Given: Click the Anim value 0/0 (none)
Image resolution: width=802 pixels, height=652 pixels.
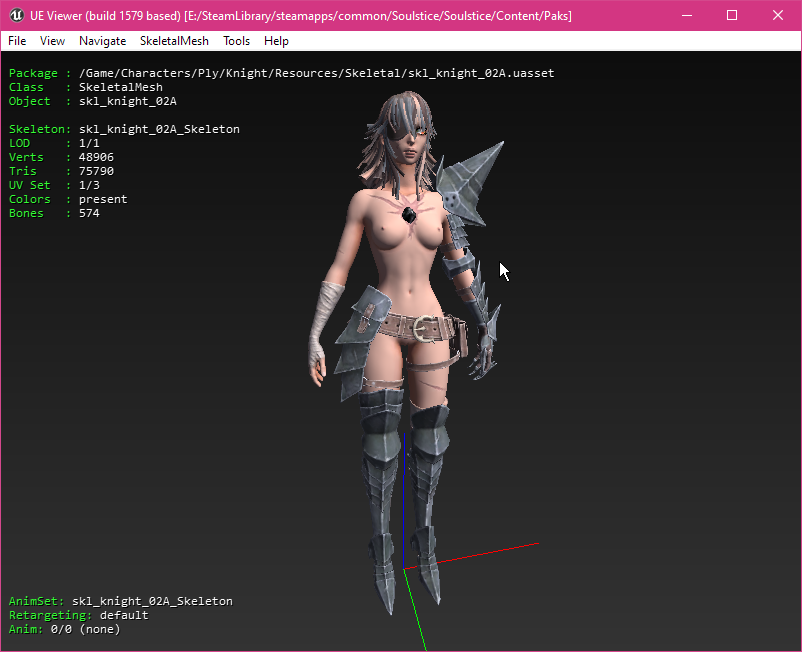Looking at the screenshot, I should pos(85,629).
